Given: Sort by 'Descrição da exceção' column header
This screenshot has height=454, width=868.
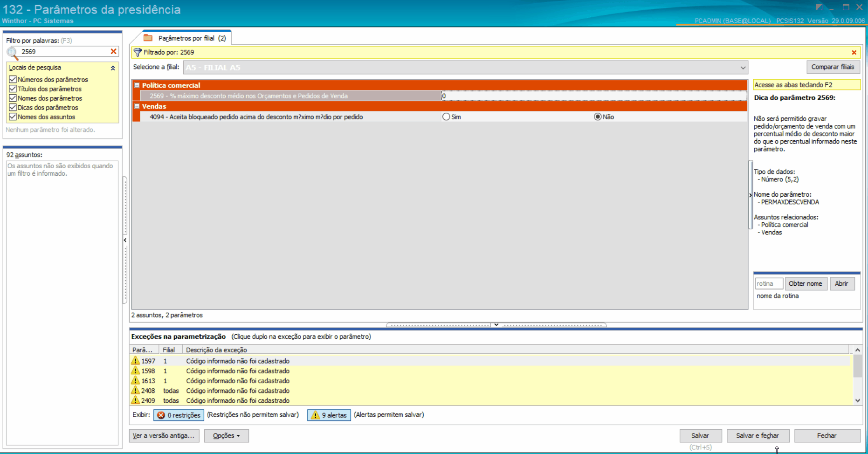Looking at the screenshot, I should click(516, 350).
